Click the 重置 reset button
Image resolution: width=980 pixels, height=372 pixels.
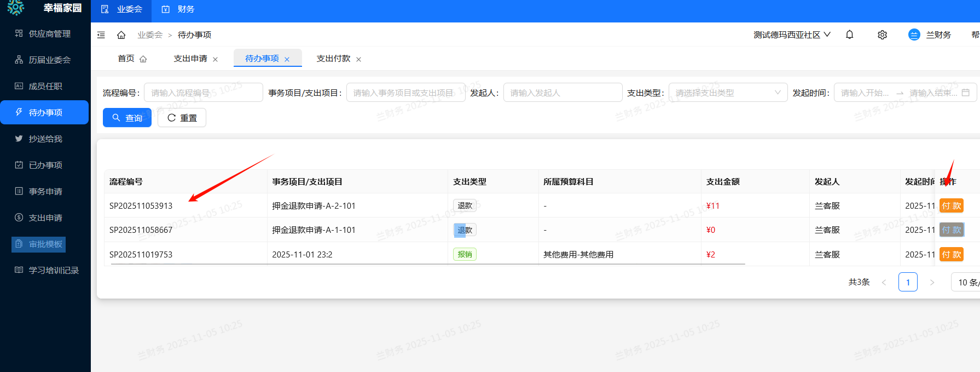point(182,118)
